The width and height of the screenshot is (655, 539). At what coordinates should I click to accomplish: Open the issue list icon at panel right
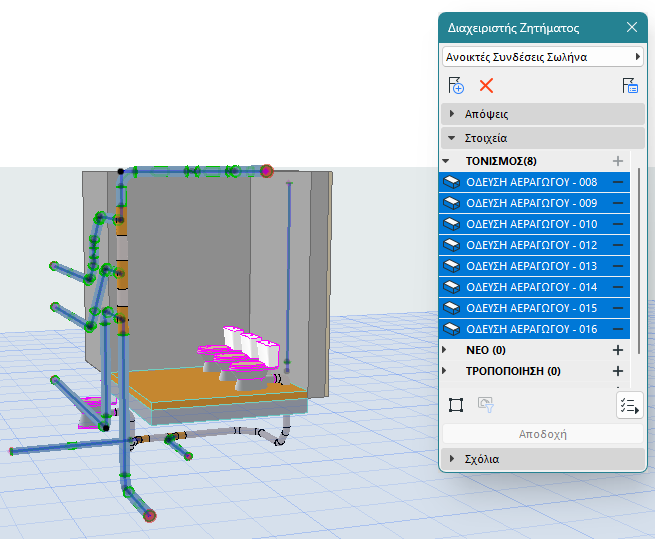(x=631, y=86)
